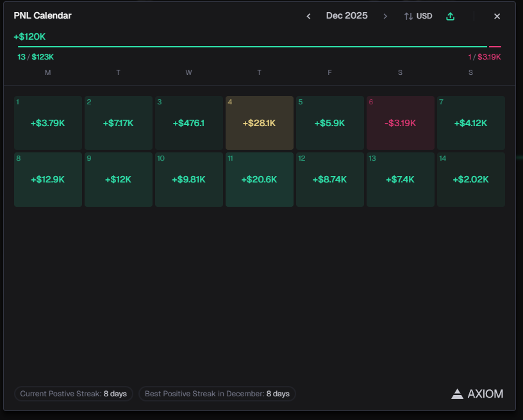Viewport: 523px width, 420px height.
Task: Select the red loss day -$3.19K
Action: pyautogui.click(x=400, y=123)
